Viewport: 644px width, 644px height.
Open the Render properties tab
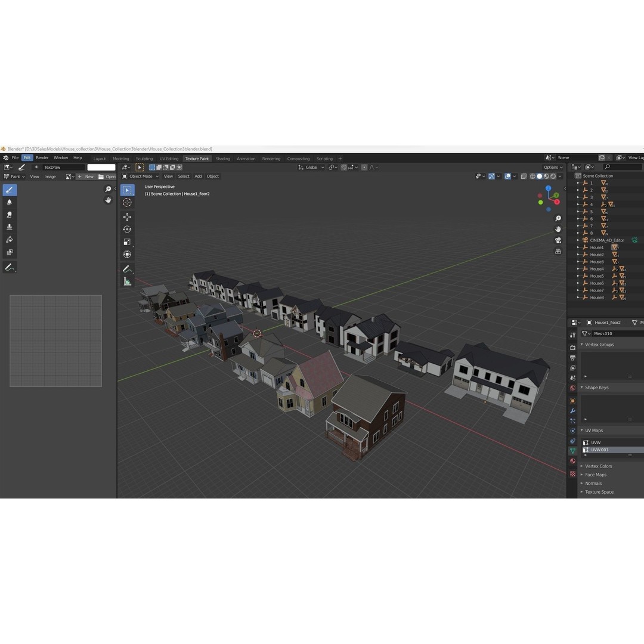(x=572, y=348)
